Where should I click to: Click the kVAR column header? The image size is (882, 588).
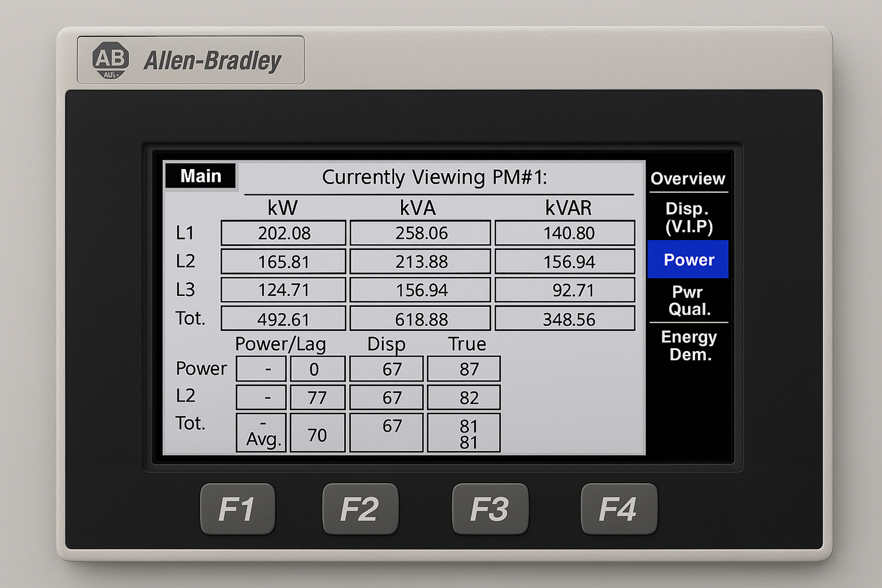[568, 208]
